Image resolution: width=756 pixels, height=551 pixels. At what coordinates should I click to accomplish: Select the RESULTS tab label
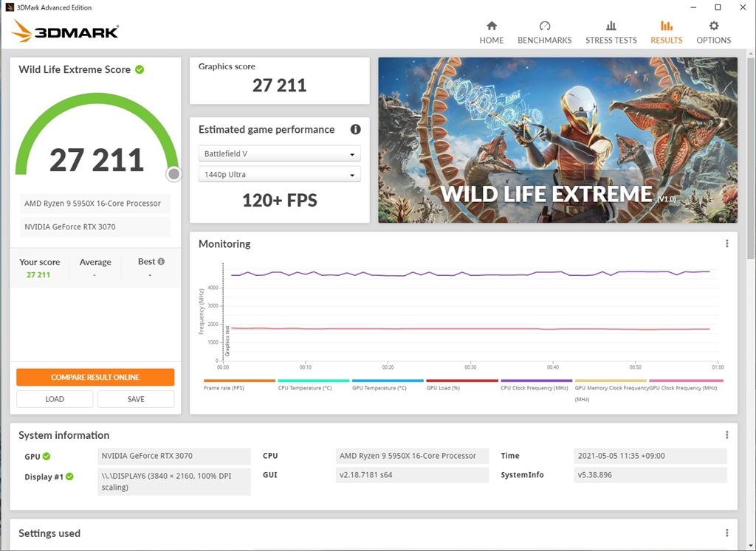(x=667, y=40)
